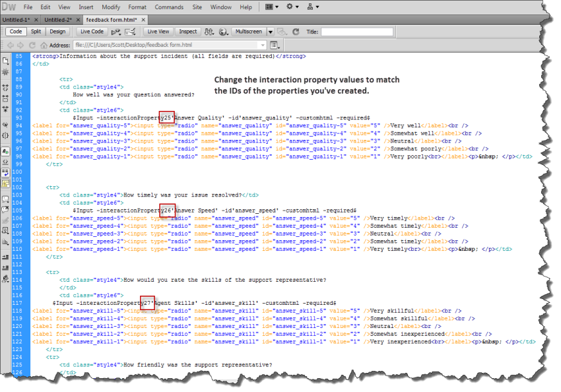This screenshot has width=561, height=392.
Task: Click the home icon beside Address
Action: point(44,45)
